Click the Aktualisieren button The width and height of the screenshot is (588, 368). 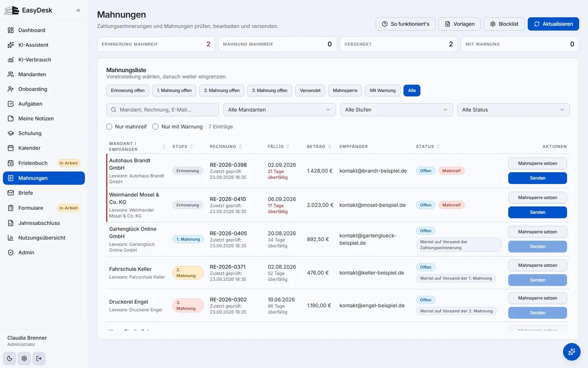point(554,24)
